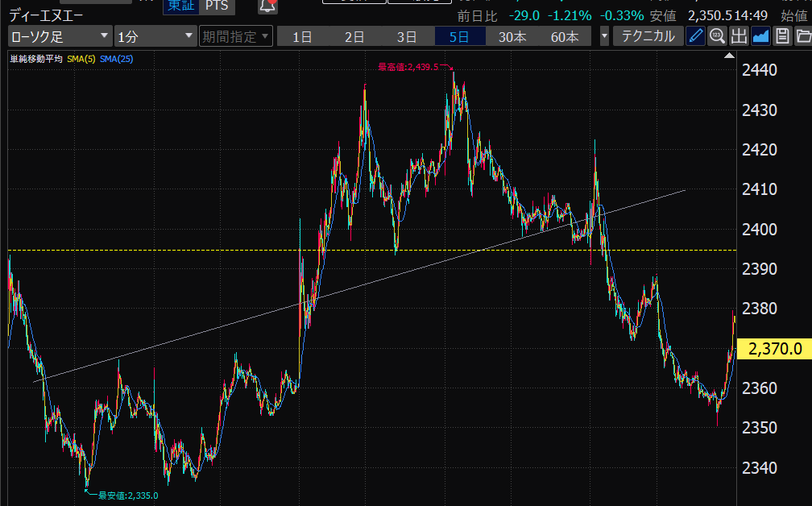This screenshot has height=506, width=812.
Task: Click the area chart icon
Action: coord(760,36)
